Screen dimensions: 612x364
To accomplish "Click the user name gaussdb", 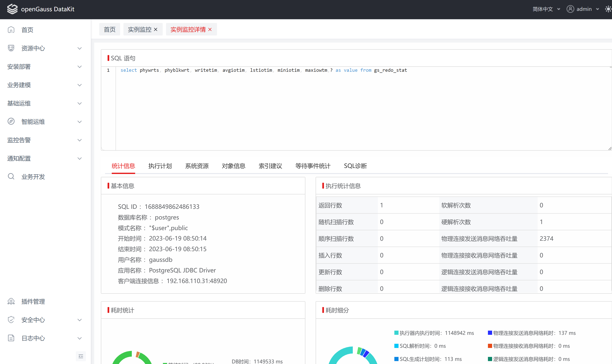I will [x=161, y=259].
